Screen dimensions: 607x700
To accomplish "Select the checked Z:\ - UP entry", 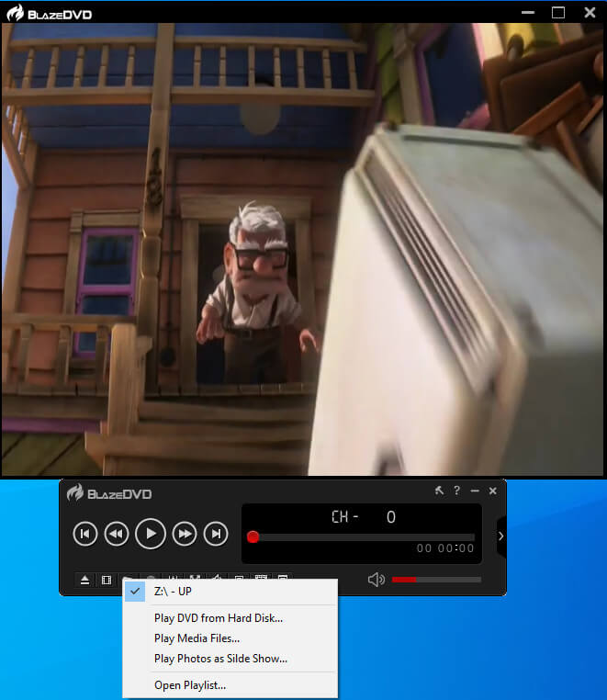I will point(230,592).
